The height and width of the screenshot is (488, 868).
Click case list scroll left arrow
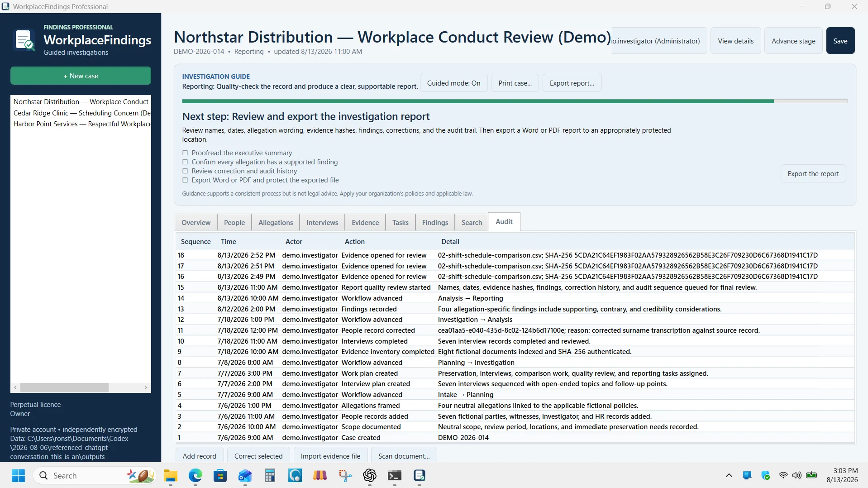tap(15, 388)
